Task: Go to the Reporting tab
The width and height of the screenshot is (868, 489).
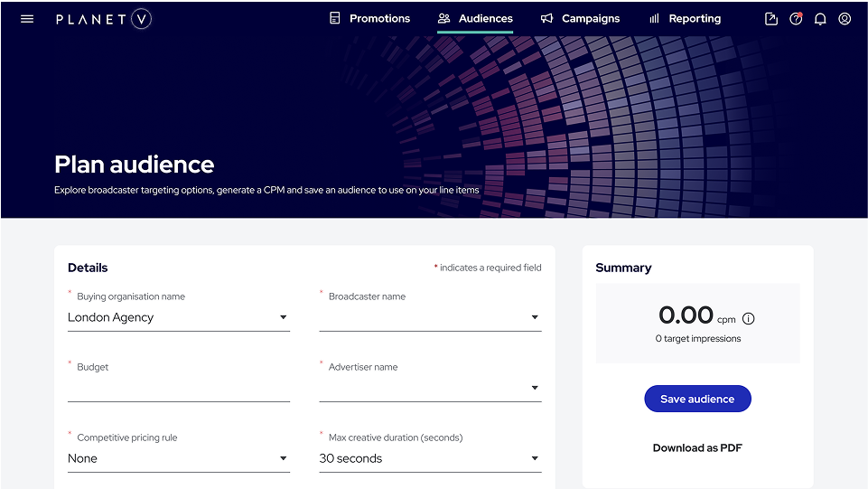Action: (x=685, y=19)
